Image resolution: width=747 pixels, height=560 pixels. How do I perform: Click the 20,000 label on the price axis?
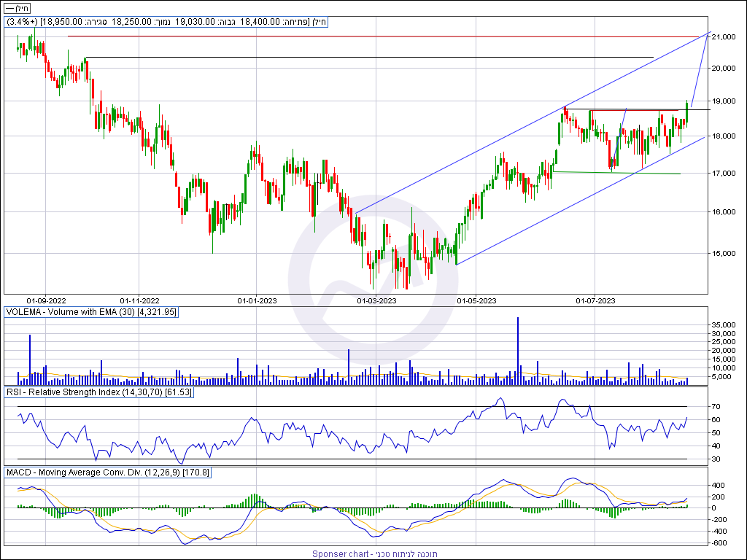[724, 68]
